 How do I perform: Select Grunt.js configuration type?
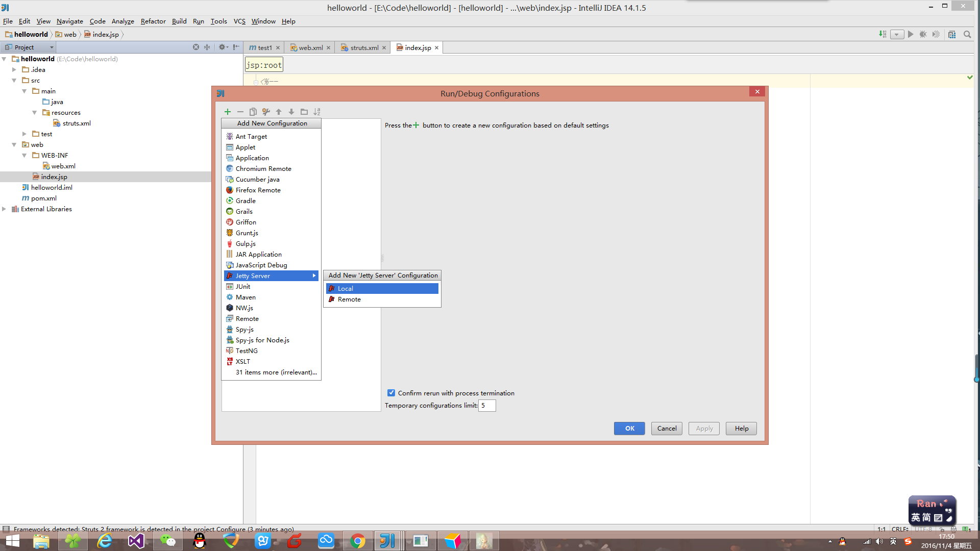coord(271,233)
